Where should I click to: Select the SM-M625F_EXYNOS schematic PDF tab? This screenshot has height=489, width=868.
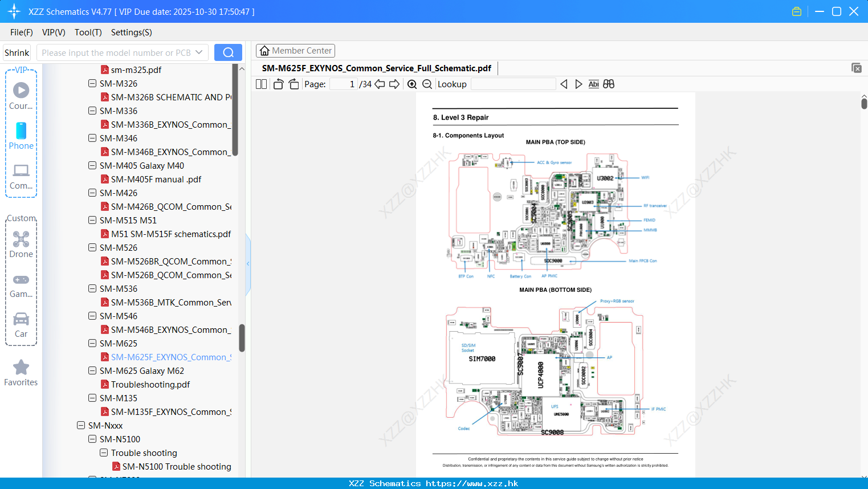click(x=377, y=68)
